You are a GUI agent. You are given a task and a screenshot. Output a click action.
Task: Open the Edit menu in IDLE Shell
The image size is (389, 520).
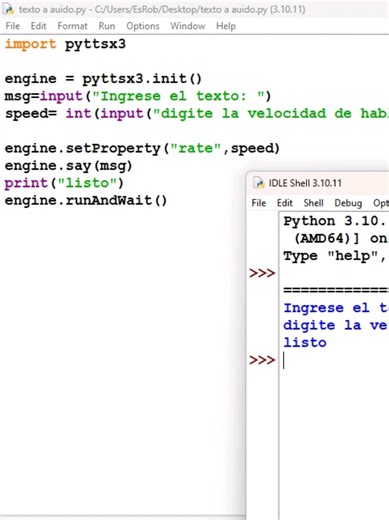[x=285, y=203]
